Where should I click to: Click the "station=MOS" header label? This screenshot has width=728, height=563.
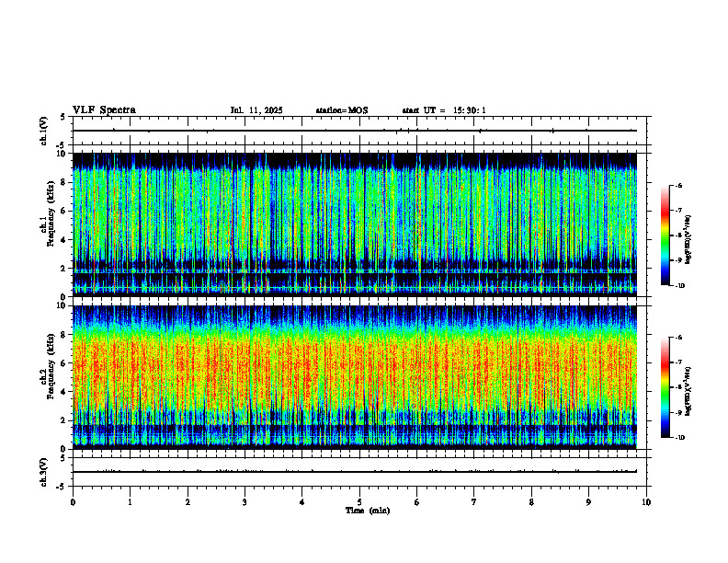pos(342,110)
